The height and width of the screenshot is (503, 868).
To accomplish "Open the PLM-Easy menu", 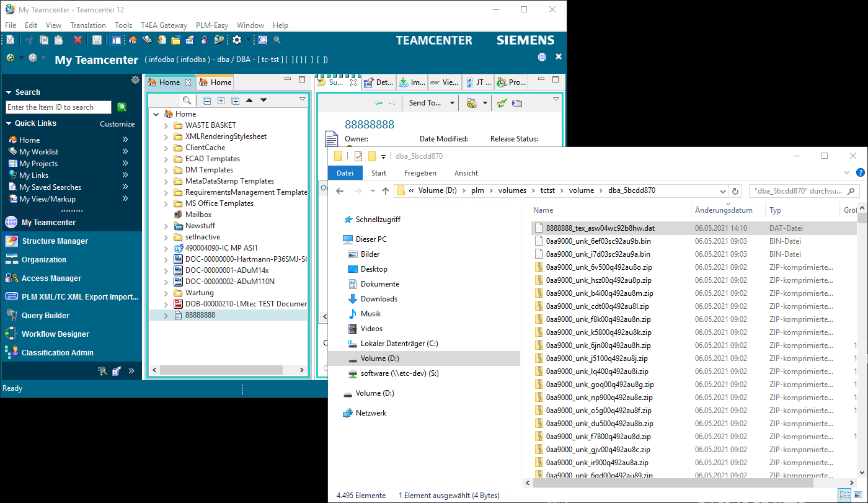I will coord(211,25).
